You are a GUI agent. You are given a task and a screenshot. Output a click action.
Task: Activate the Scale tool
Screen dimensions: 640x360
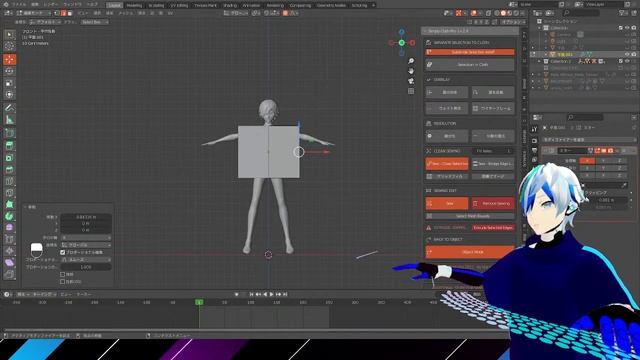[x=9, y=83]
